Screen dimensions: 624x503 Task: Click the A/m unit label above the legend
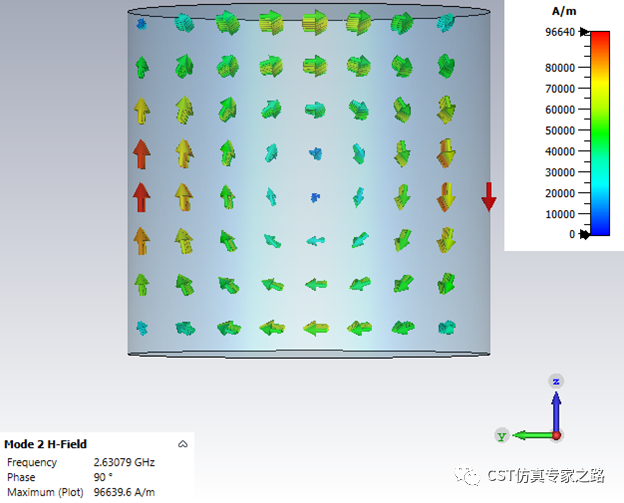click(564, 11)
